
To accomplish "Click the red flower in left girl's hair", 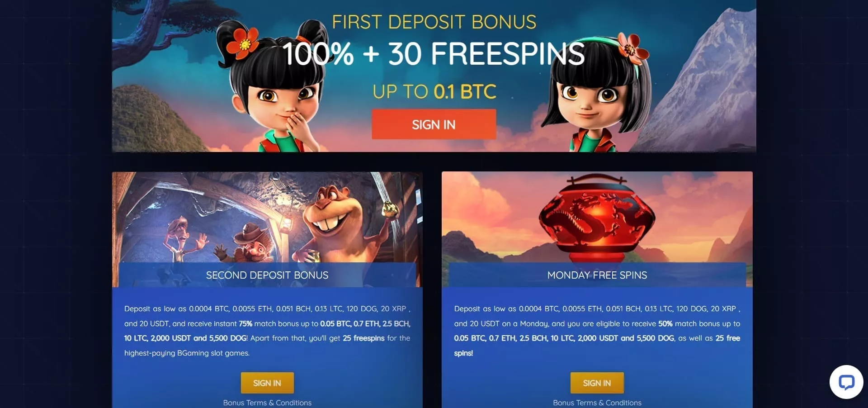I will 243,44.
